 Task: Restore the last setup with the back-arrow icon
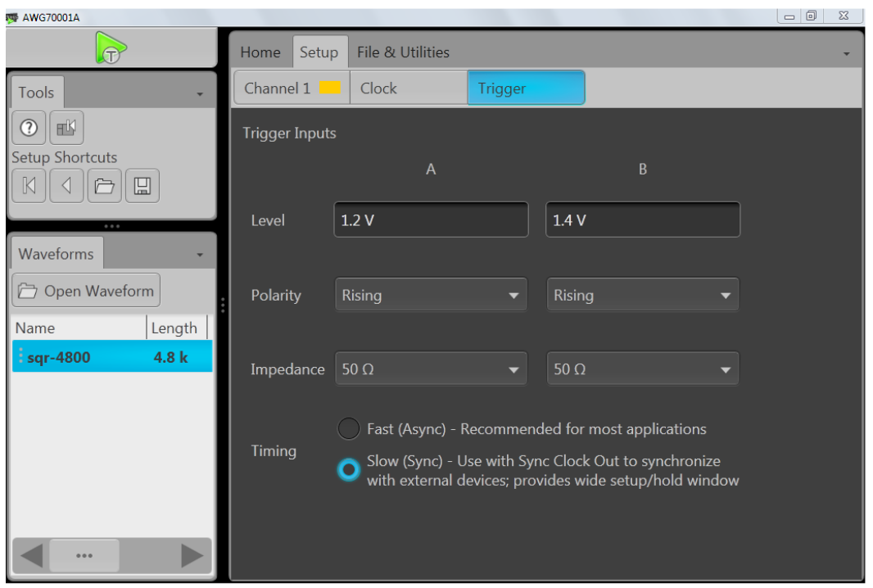[66, 185]
